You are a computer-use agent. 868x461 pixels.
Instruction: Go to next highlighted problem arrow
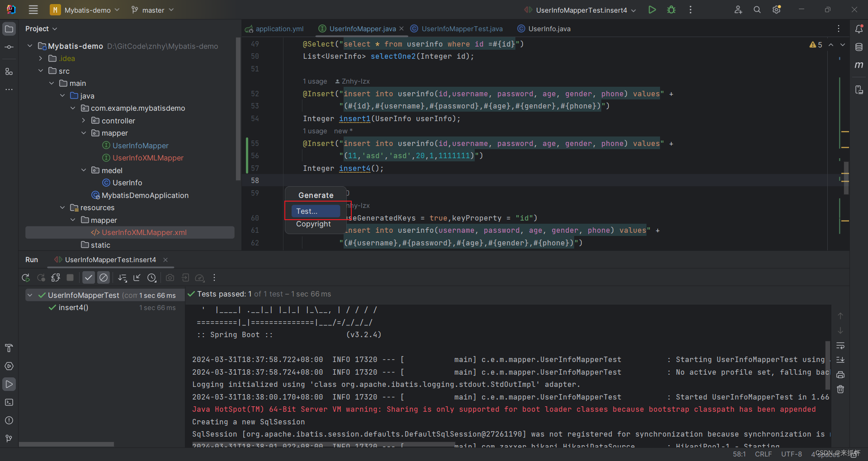(843, 45)
